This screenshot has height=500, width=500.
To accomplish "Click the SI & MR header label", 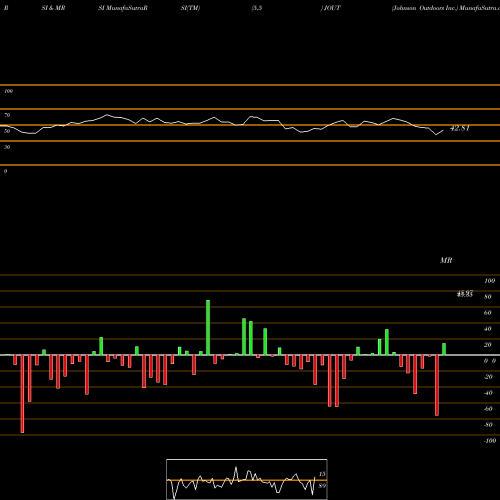I will 53,8.
